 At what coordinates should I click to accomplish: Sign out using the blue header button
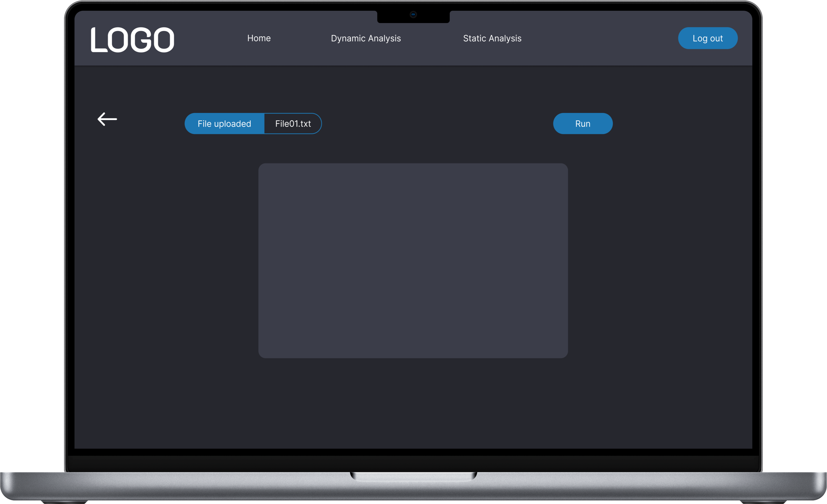[x=707, y=38]
